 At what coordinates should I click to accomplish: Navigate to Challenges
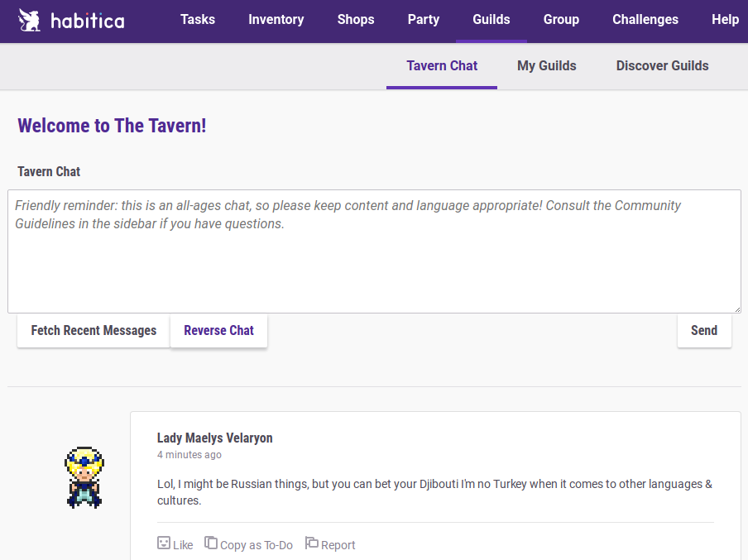645,20
